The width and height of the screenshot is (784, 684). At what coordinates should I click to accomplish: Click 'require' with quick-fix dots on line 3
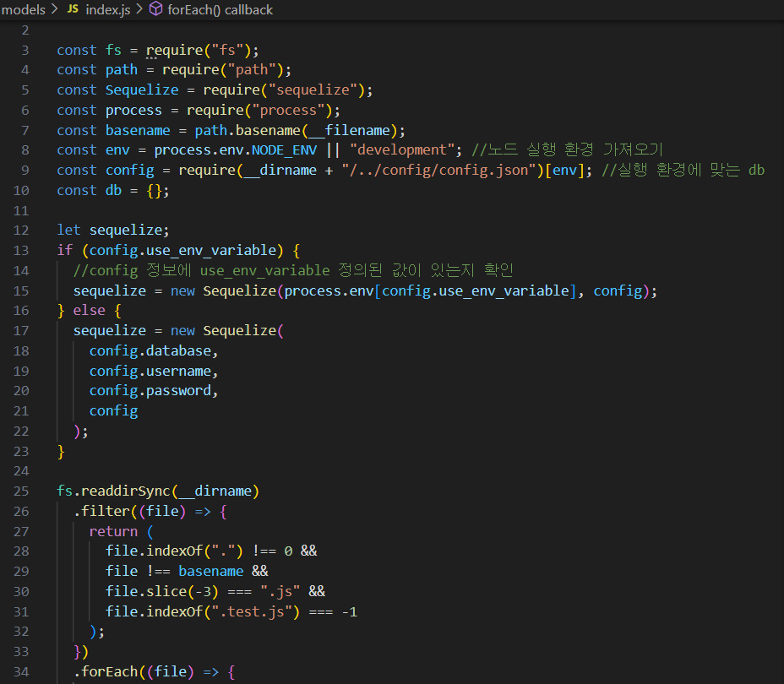tap(174, 51)
